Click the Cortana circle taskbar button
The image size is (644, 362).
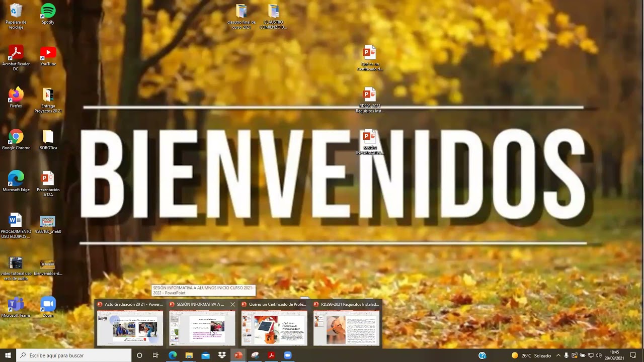point(139,355)
